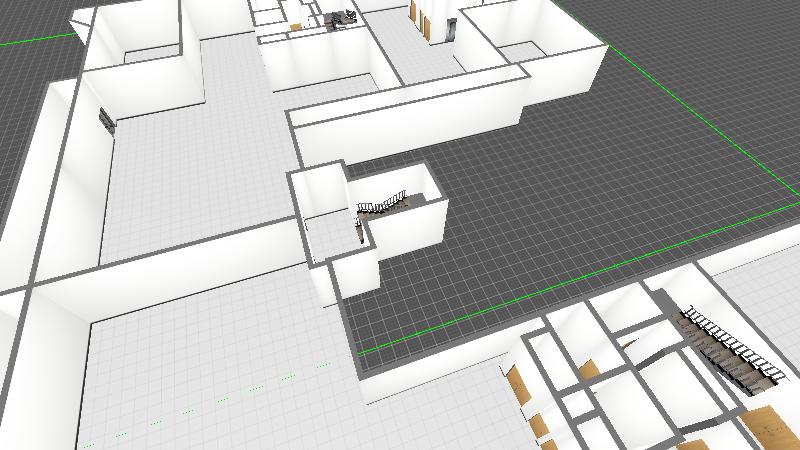Select the leftmost wooden door in lower-right rooms
Screen dimensions: 800x450
517,388
